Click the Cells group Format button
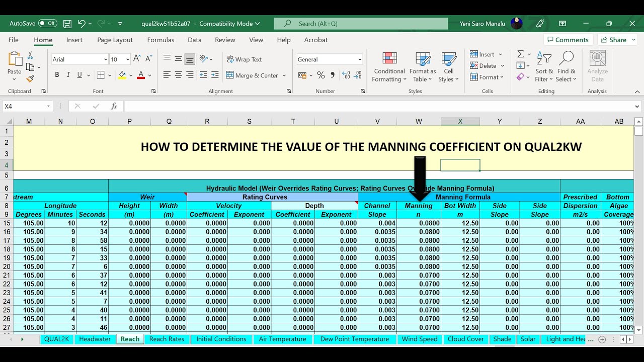 click(x=486, y=77)
